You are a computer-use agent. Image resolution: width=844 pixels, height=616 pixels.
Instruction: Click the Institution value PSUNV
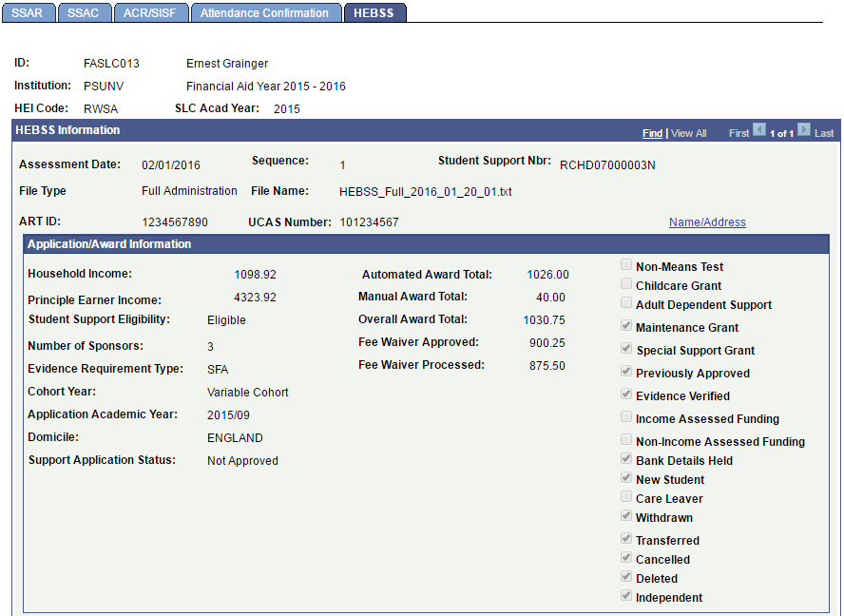pyautogui.click(x=104, y=87)
